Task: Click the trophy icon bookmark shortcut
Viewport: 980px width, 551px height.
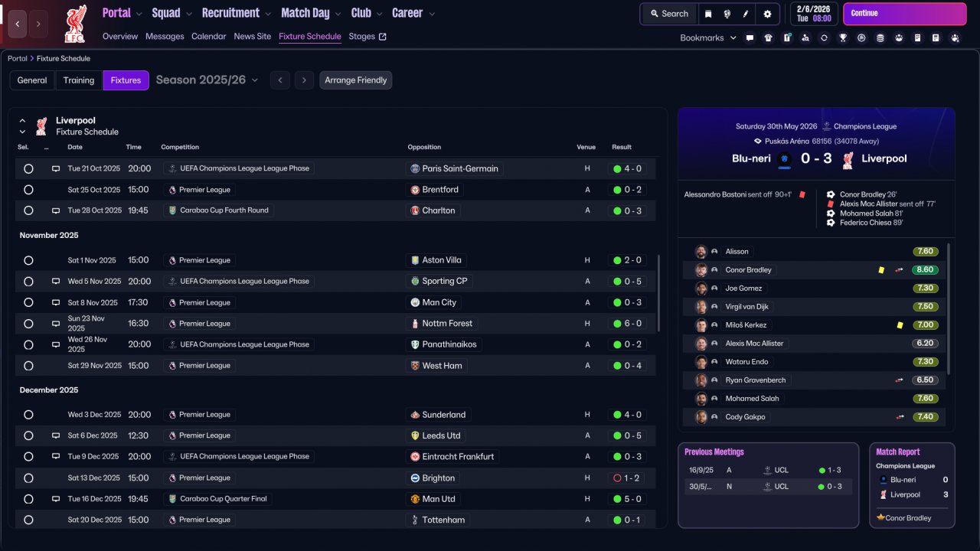Action: [843, 37]
